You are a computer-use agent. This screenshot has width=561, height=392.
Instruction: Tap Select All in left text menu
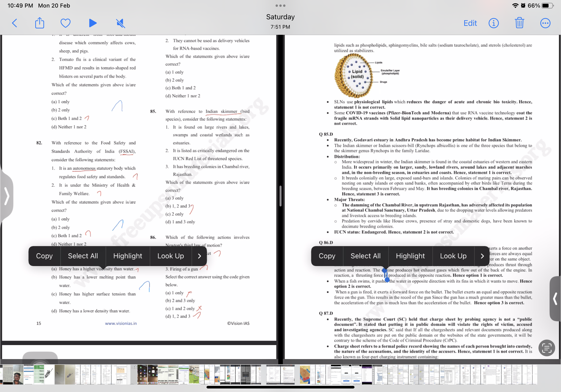(x=83, y=256)
